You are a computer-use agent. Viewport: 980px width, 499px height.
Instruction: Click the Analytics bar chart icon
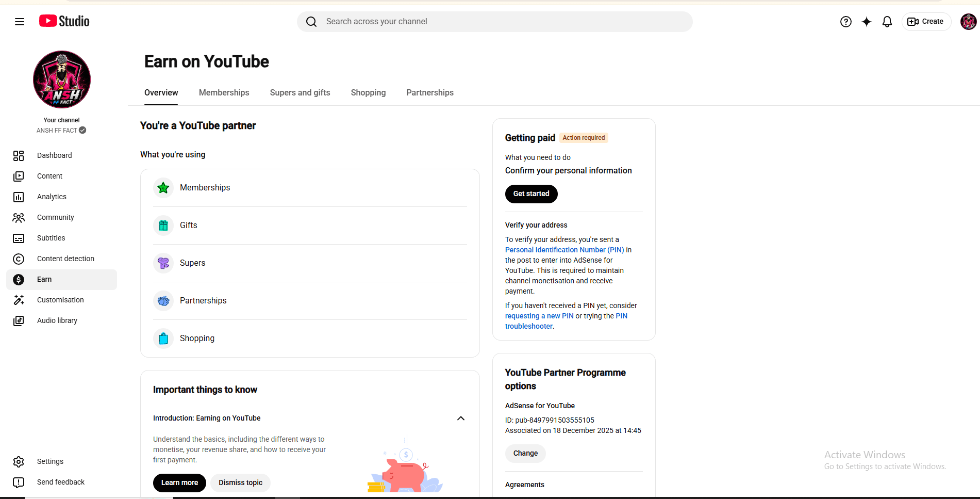click(x=19, y=197)
